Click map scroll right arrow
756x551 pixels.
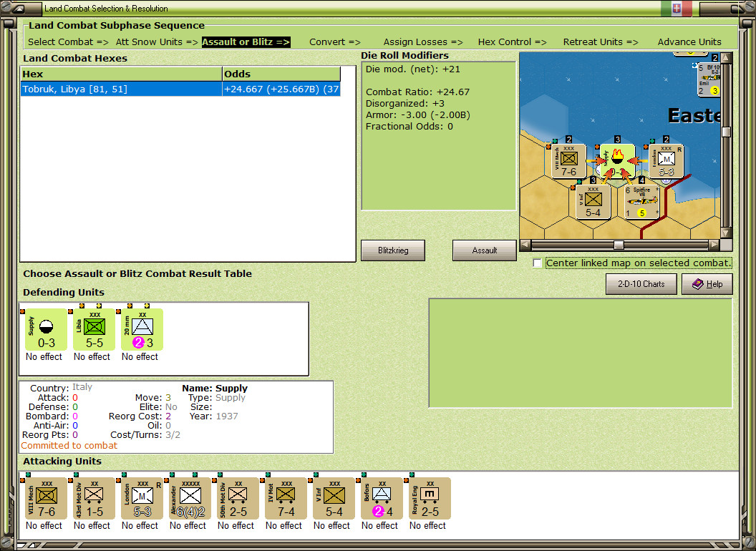[x=714, y=245]
